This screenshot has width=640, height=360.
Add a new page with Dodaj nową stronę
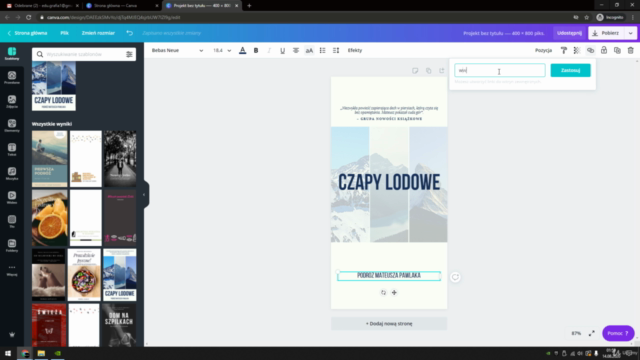(x=389, y=323)
